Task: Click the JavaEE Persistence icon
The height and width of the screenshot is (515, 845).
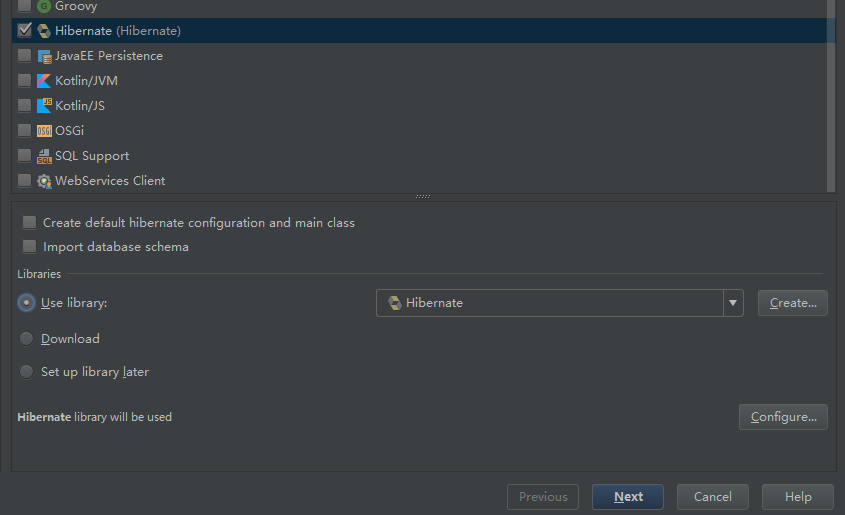Action: tap(44, 56)
